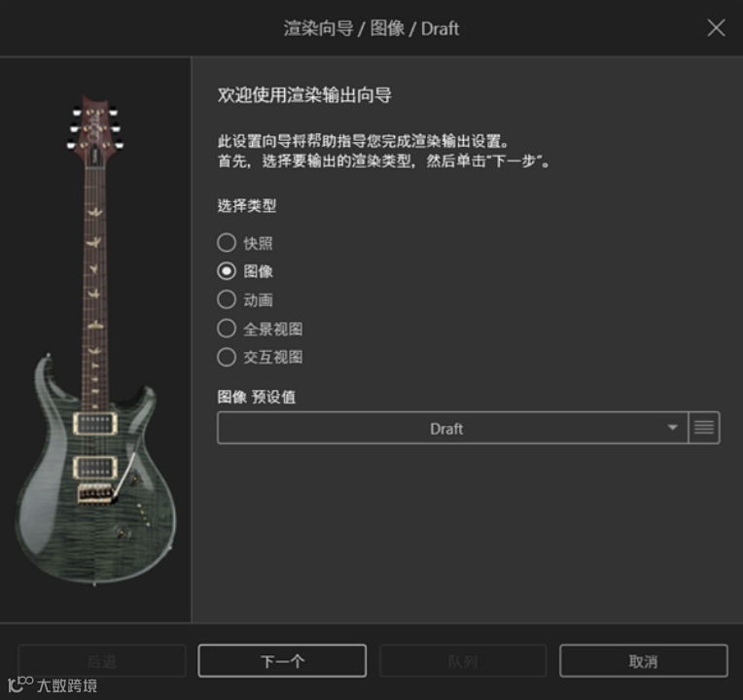Click the dropdown arrow beside Draft

point(672,428)
